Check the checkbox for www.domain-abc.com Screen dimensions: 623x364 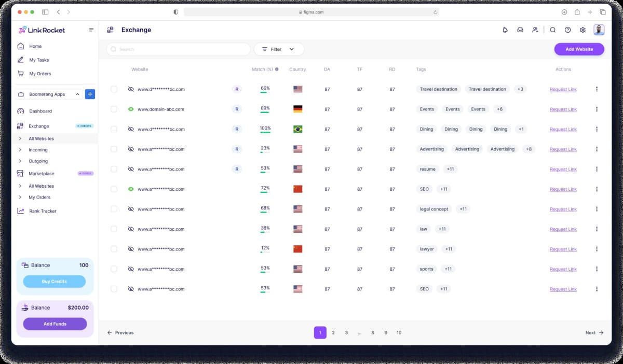114,109
